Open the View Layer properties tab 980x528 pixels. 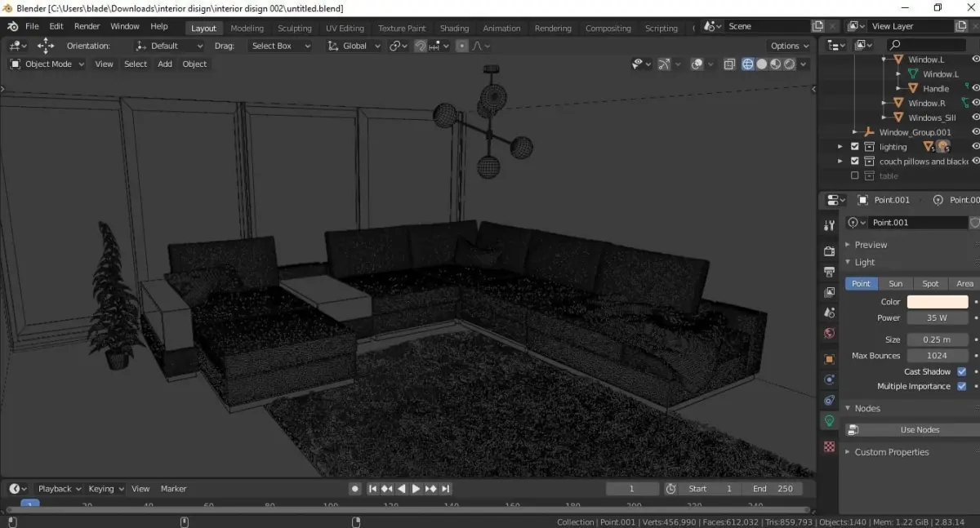pyautogui.click(x=829, y=291)
